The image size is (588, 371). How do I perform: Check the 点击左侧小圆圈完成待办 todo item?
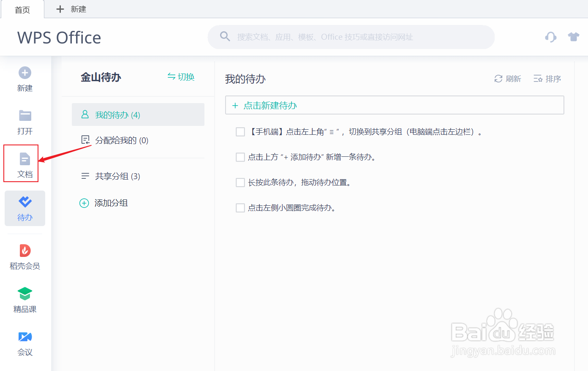click(x=240, y=207)
